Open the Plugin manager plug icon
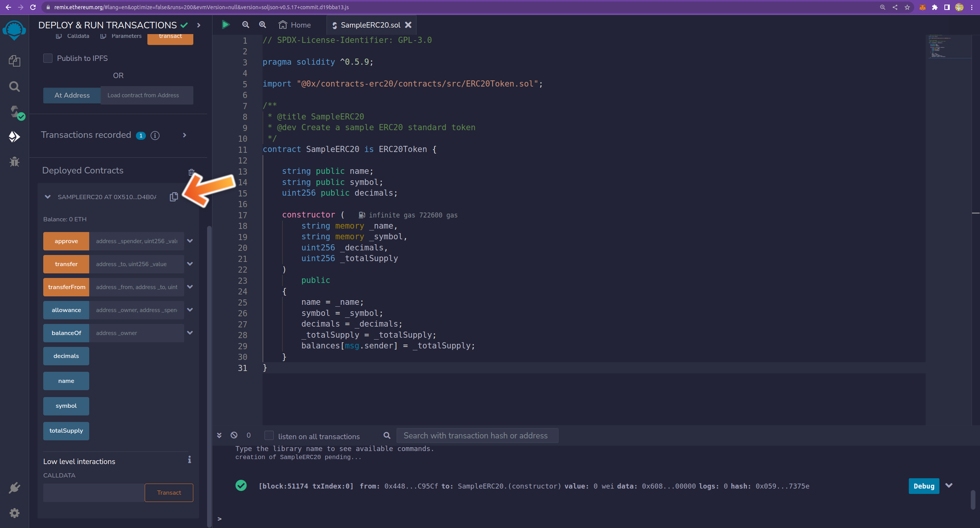980x528 pixels. coord(14,487)
